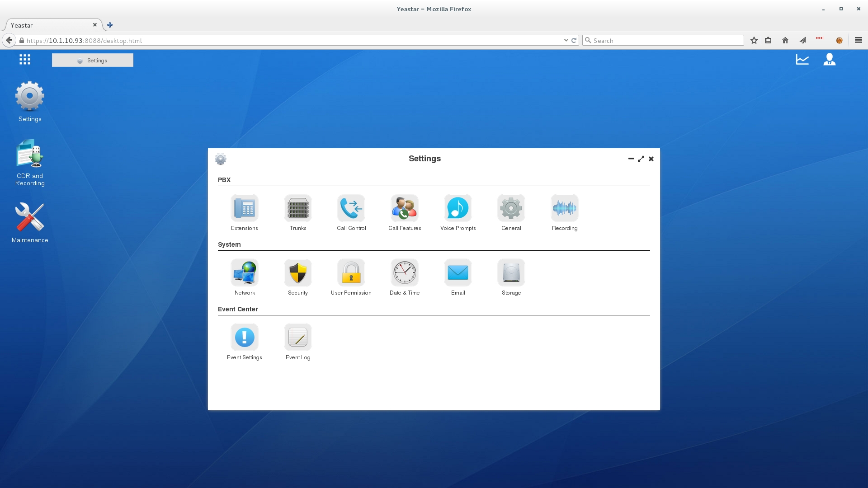Viewport: 868px width, 488px height.
Task: Launch CDR and Recording desktop shortcut
Action: tap(30, 163)
